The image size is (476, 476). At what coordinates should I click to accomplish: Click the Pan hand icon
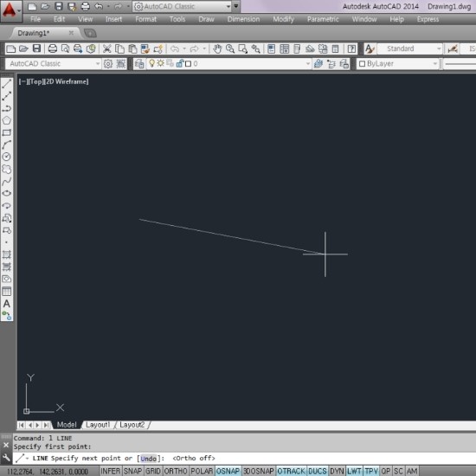pyautogui.click(x=217, y=48)
